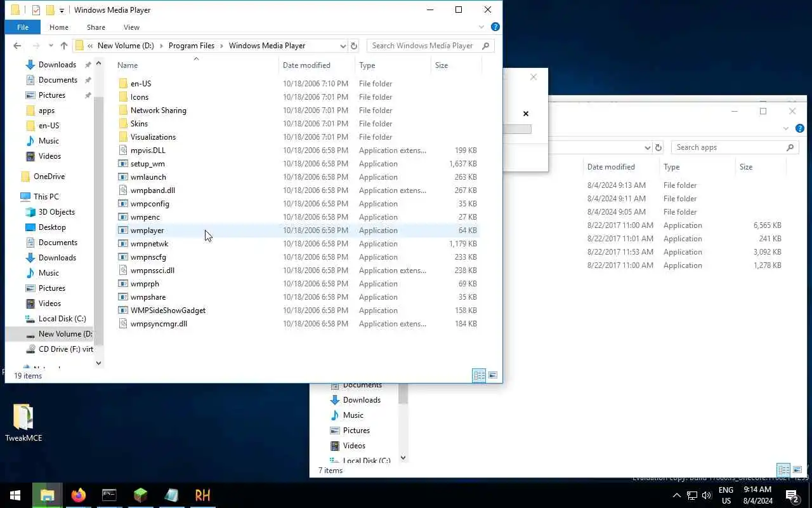
Task: Click the Back navigation arrow
Action: (17, 46)
